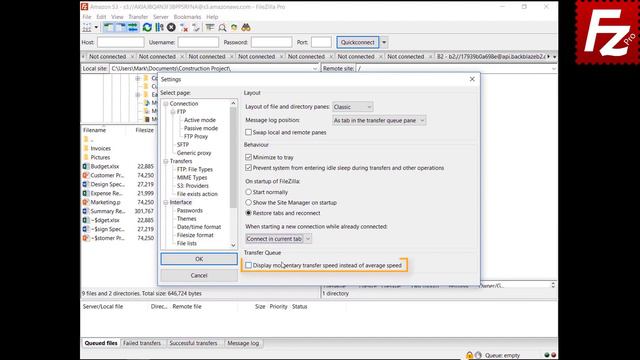The height and width of the screenshot is (360, 640).
Task: Open the Site Manager dropdown arrow
Action: (x=96, y=27)
